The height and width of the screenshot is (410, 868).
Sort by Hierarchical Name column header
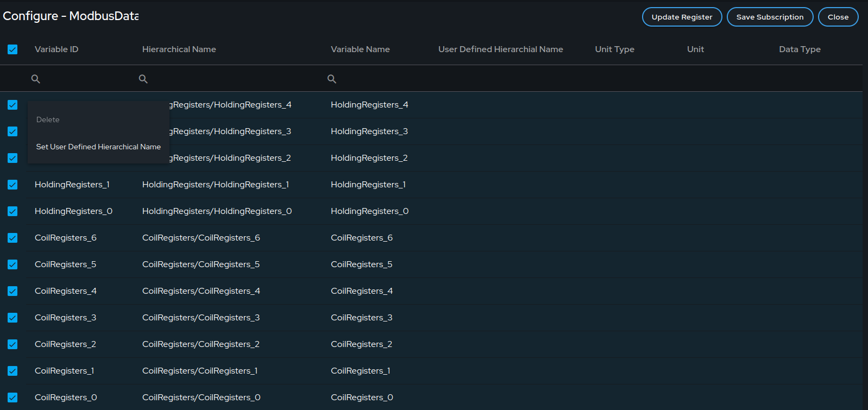click(179, 49)
